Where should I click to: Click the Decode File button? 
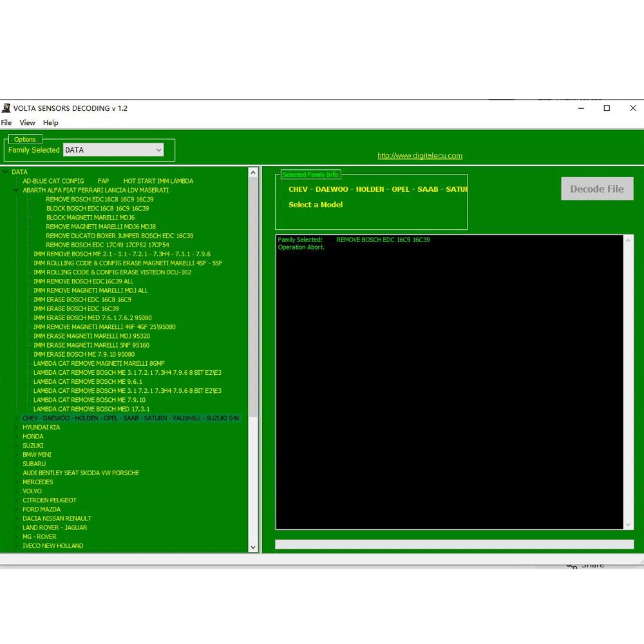[597, 189]
